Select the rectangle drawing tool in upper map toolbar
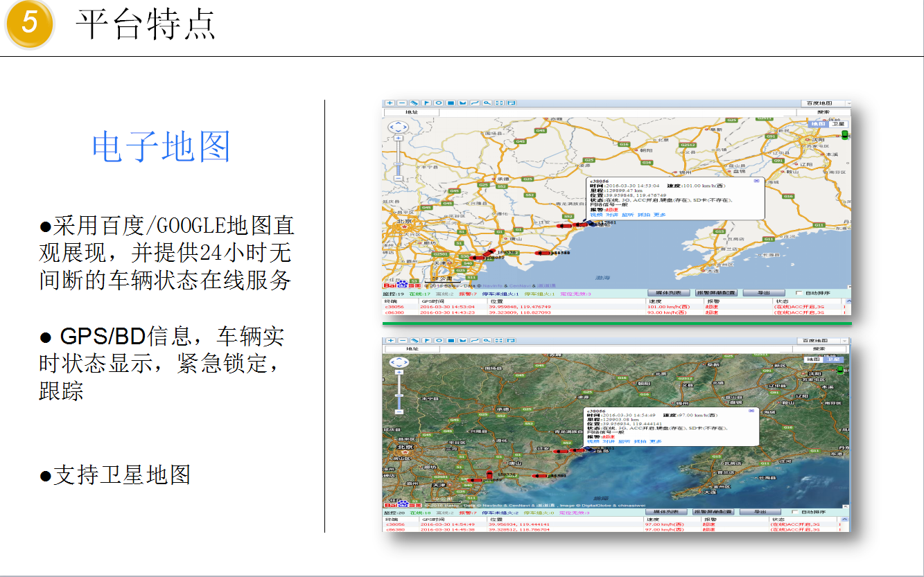The height and width of the screenshot is (577, 924). (x=451, y=103)
